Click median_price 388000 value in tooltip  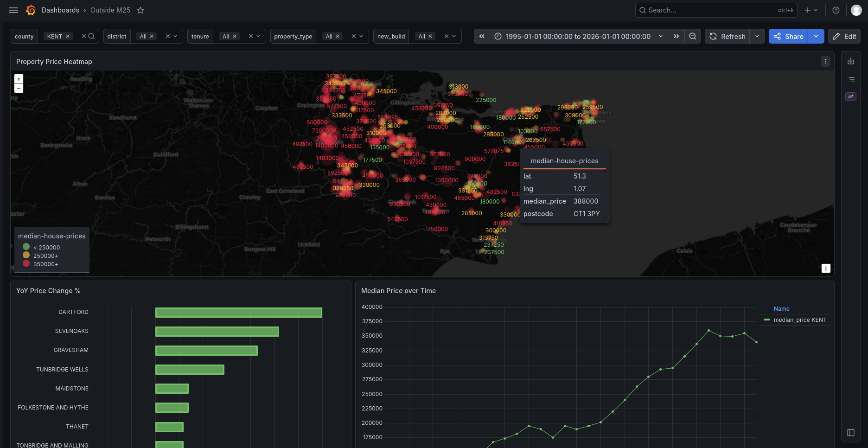(586, 201)
